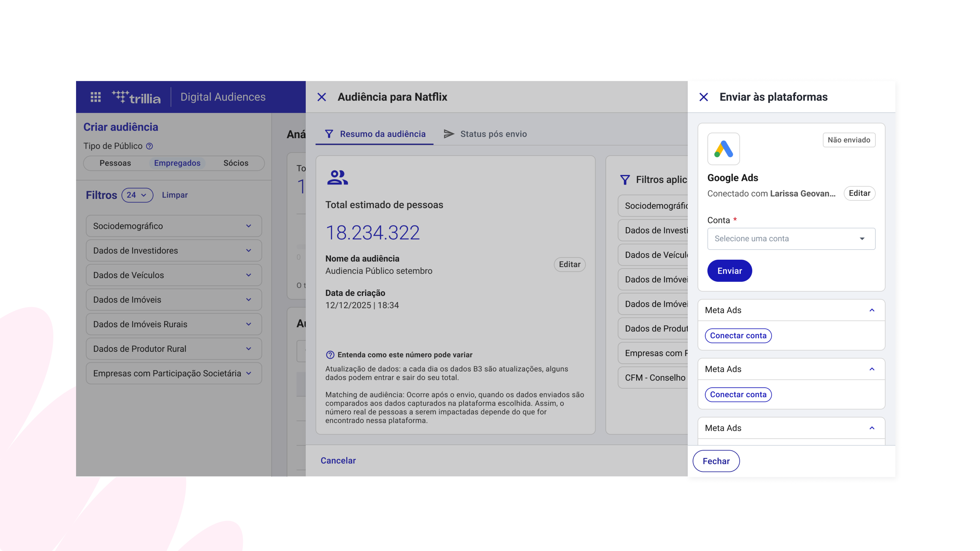Viewport: 980px width, 551px height.
Task: Expand the Dados de Veículos filter
Action: click(x=174, y=275)
